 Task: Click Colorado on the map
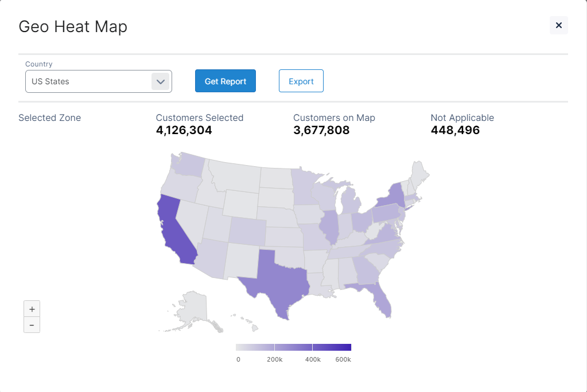click(x=247, y=230)
